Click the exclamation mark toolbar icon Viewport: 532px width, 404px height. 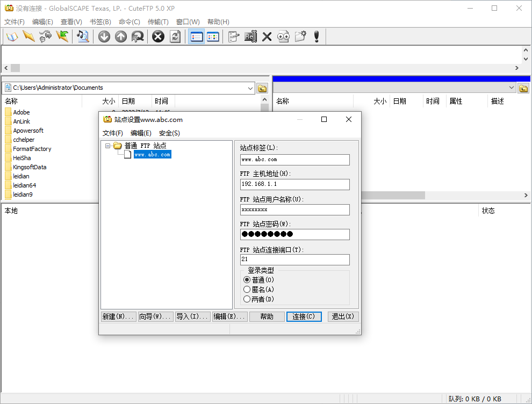pos(317,37)
